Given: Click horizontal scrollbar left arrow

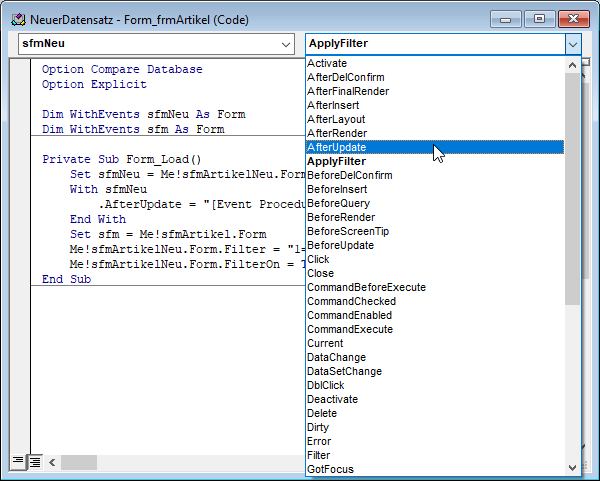Looking at the screenshot, I should (x=52, y=462).
